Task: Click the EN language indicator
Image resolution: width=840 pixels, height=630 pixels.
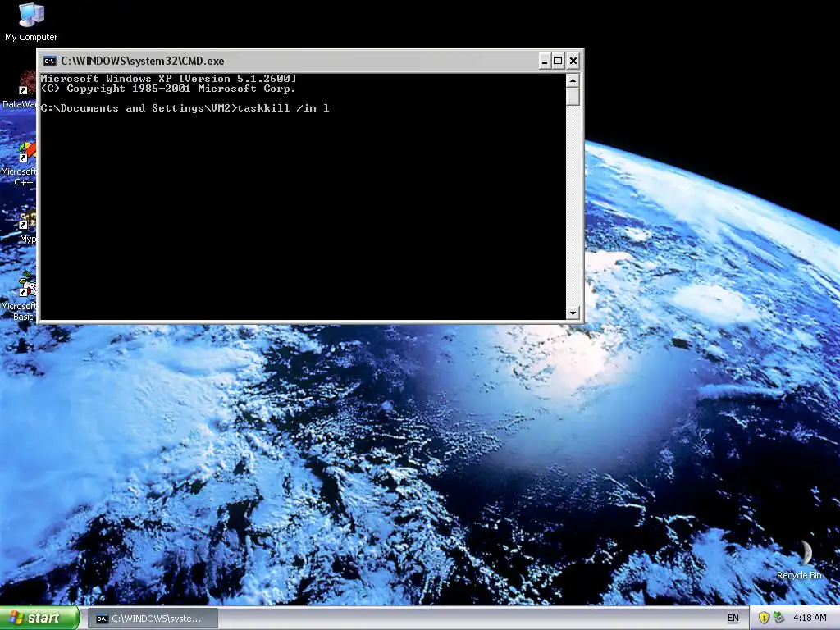Action: (733, 619)
